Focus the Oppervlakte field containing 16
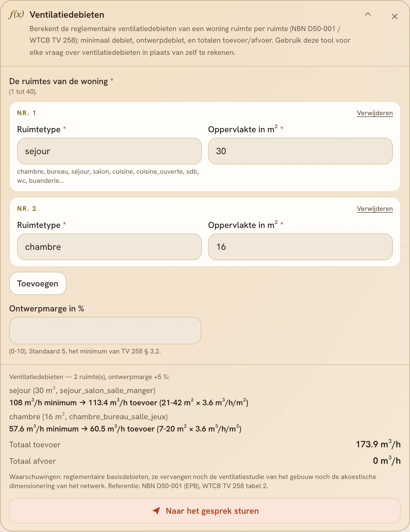The image size is (410, 532). point(300,247)
